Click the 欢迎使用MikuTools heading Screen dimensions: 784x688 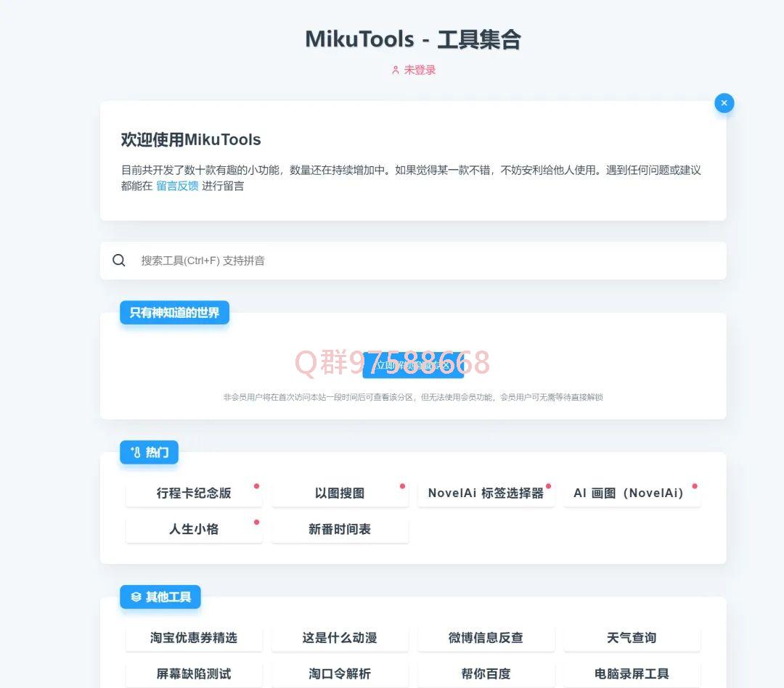(191, 139)
